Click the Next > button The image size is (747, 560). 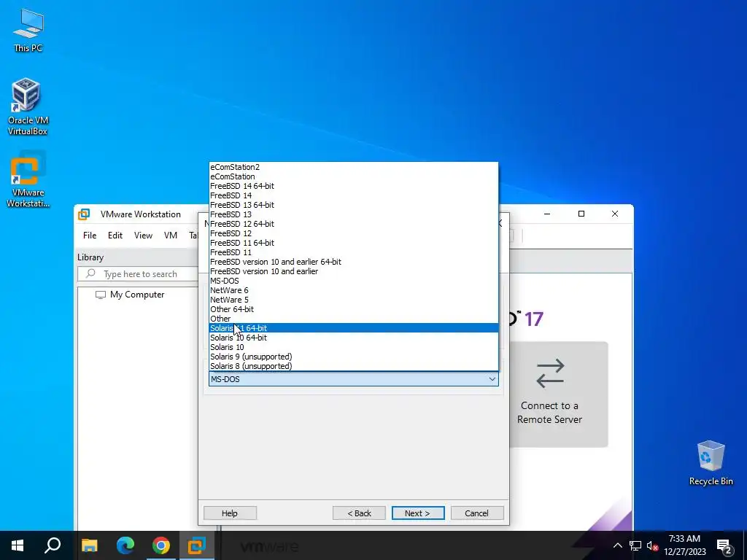coord(418,513)
